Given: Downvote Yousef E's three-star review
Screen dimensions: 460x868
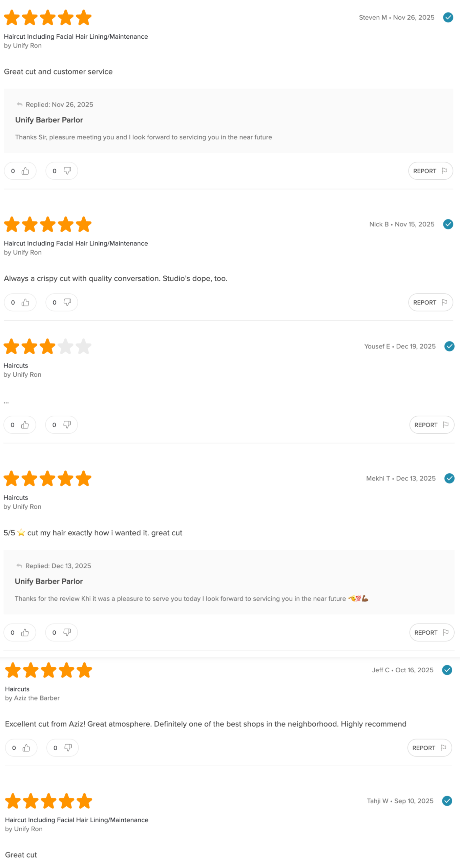Looking at the screenshot, I should (61, 425).
